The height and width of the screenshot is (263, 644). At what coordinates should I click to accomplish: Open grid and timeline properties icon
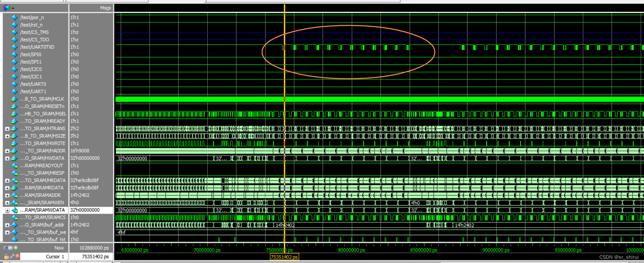pos(10,248)
